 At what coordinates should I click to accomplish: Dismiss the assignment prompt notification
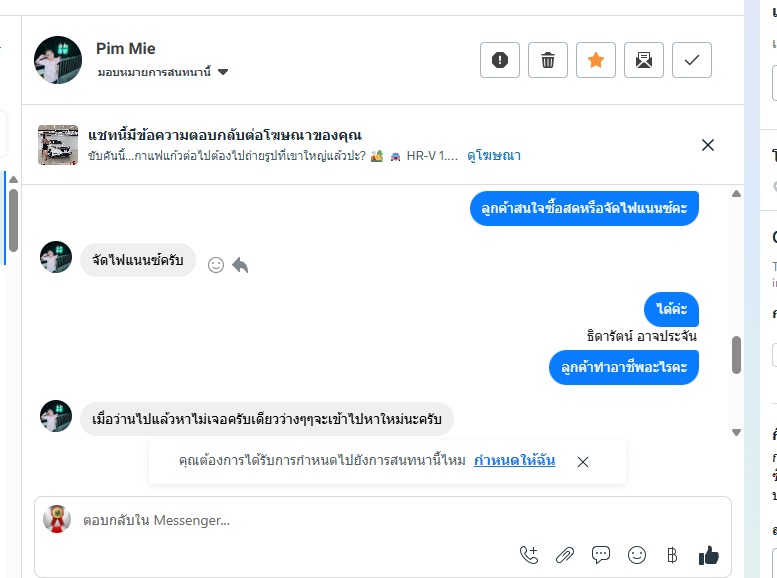pos(583,462)
